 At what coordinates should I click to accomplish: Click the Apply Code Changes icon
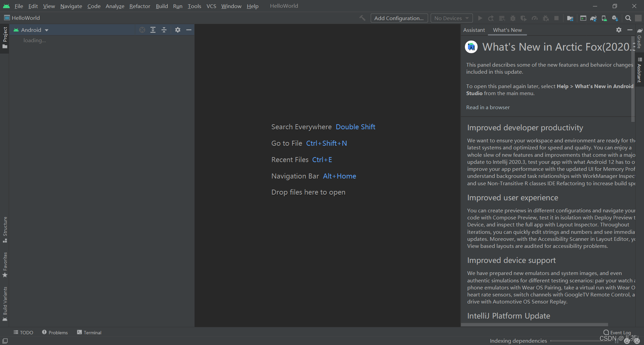(502, 18)
